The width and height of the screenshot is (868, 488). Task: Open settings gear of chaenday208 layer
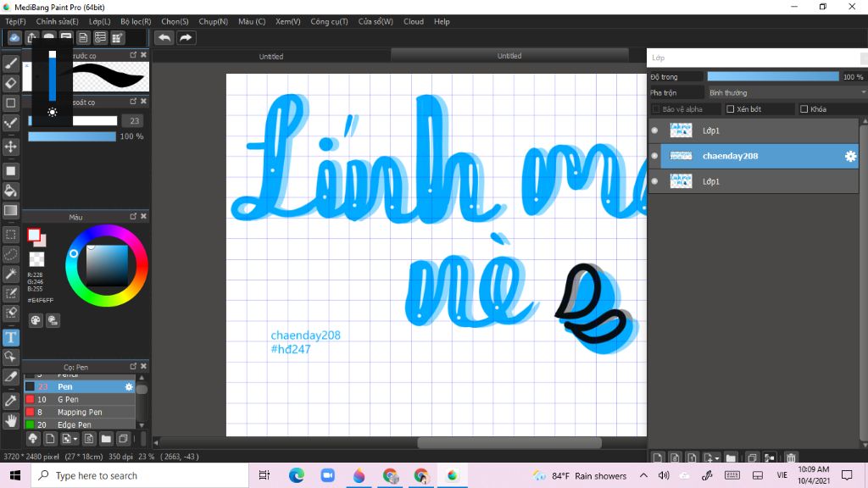click(850, 156)
